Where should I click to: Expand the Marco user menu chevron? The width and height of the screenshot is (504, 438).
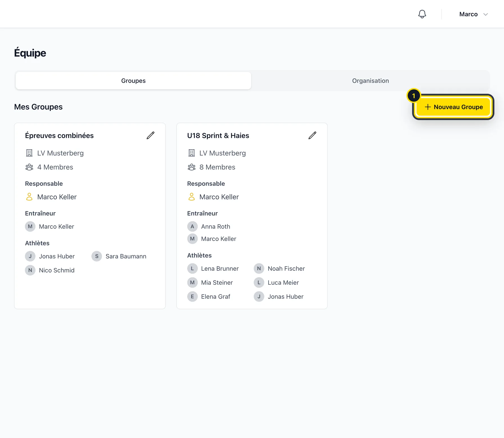pyautogui.click(x=486, y=14)
